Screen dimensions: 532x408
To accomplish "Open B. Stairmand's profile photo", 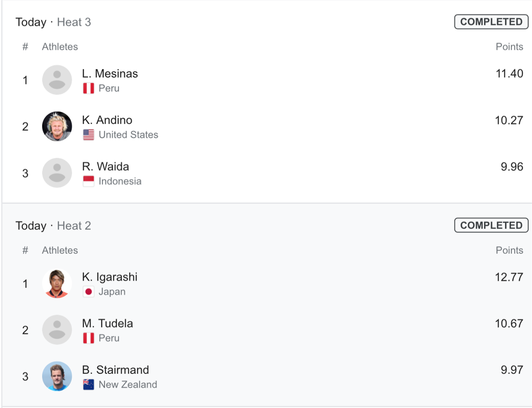I will (x=57, y=376).
